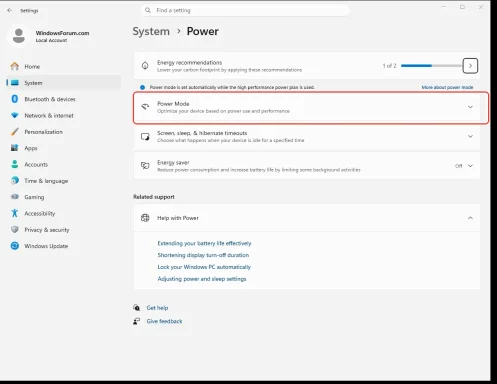The image size is (497, 384).
Task: Open Lock your Windows PC automatically
Action: [204, 267]
